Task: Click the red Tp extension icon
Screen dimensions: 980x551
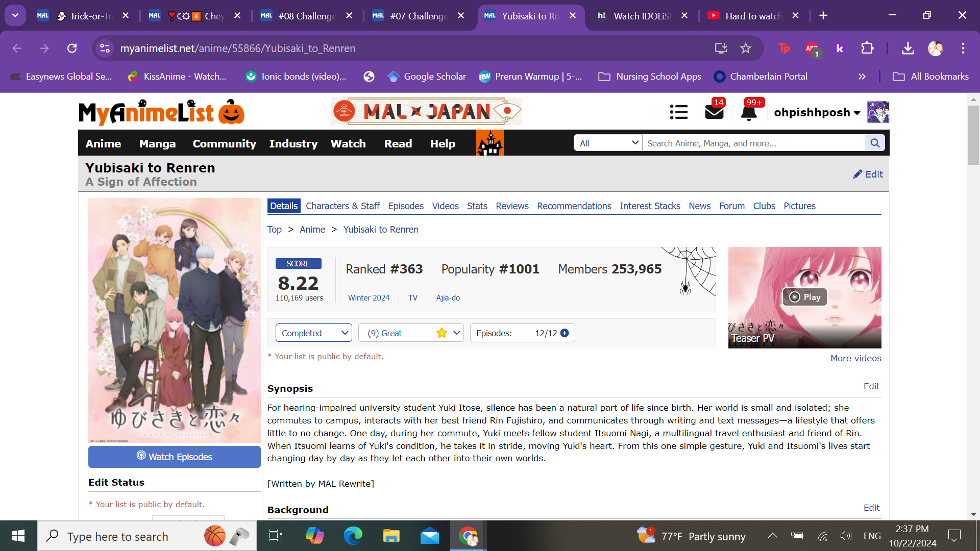Action: click(x=784, y=48)
